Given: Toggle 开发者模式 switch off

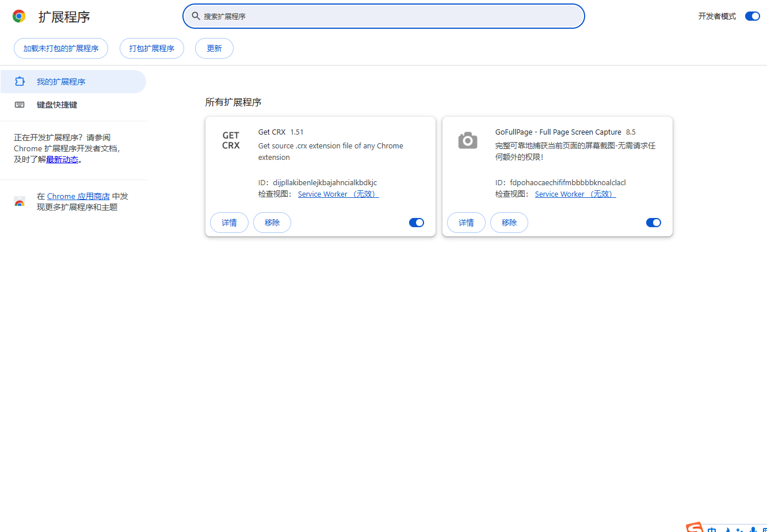Looking at the screenshot, I should click(x=752, y=16).
